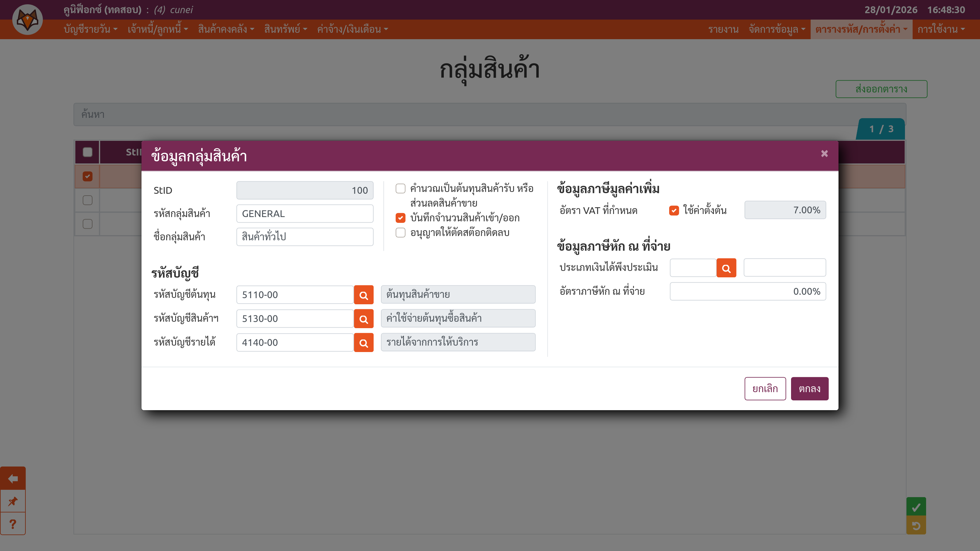Open help with the question mark icon
Screen dimensions: 980x551
[x=13, y=524]
